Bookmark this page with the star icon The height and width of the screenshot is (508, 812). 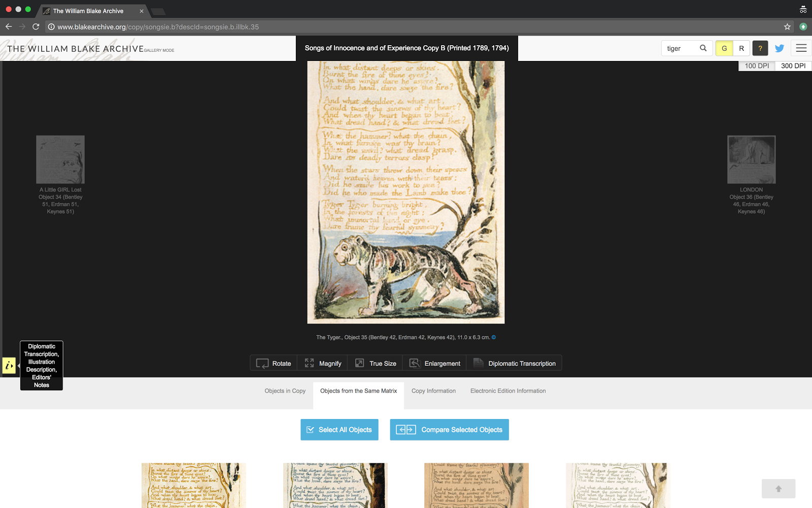coord(787,26)
